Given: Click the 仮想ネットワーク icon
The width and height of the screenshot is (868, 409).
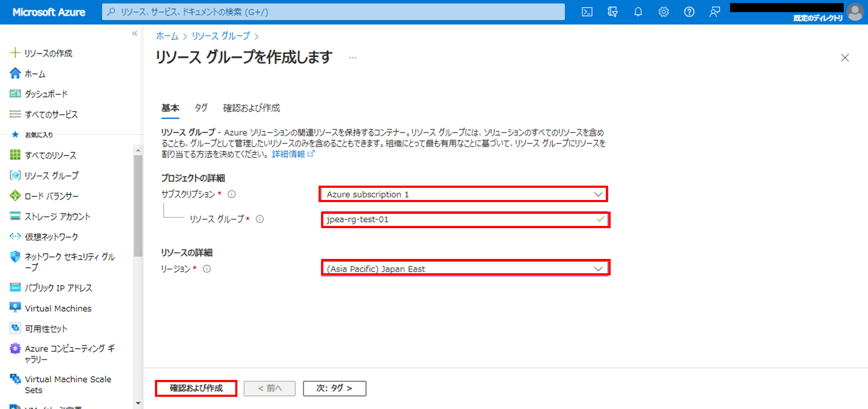Looking at the screenshot, I should pos(15,236).
